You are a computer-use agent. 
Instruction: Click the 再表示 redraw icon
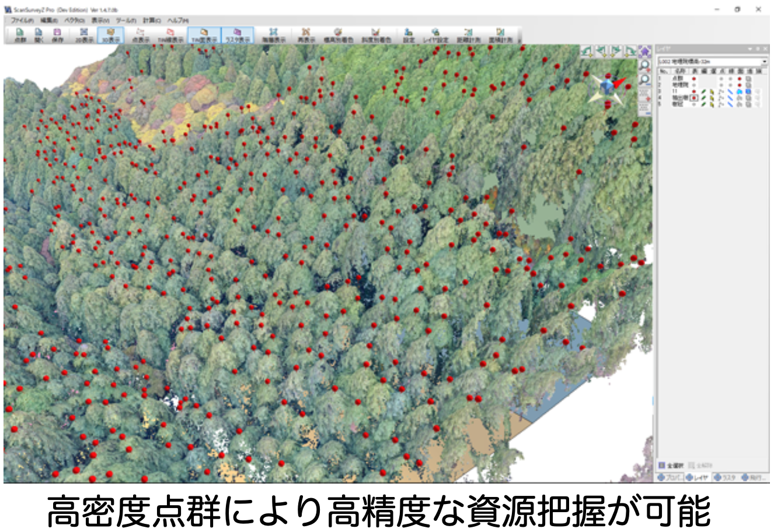pyautogui.click(x=306, y=35)
